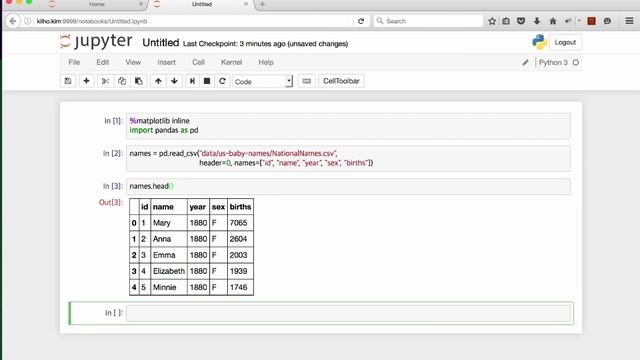Screen dimensions: 640x360
Task: Click the pencil edit-mode indicator icon
Action: (x=525, y=62)
